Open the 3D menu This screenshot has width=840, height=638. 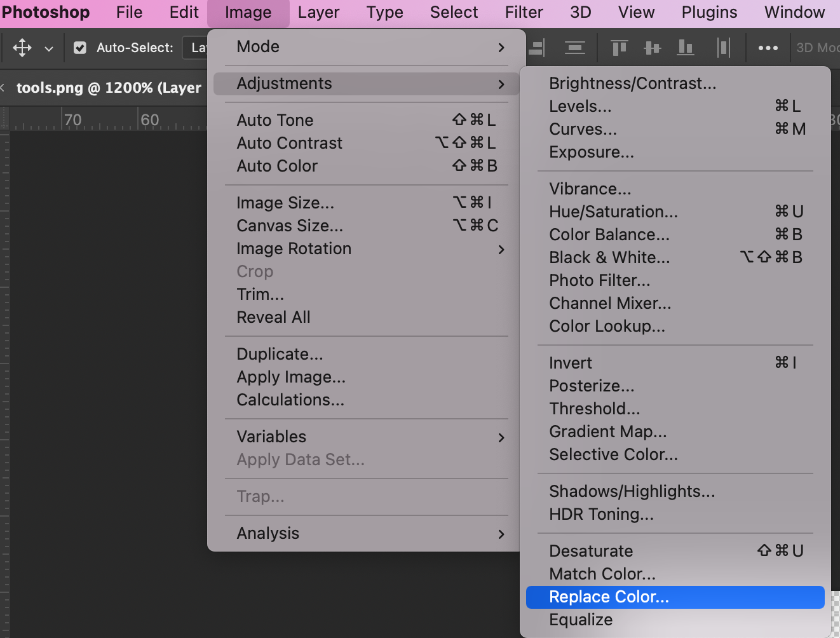point(581,12)
